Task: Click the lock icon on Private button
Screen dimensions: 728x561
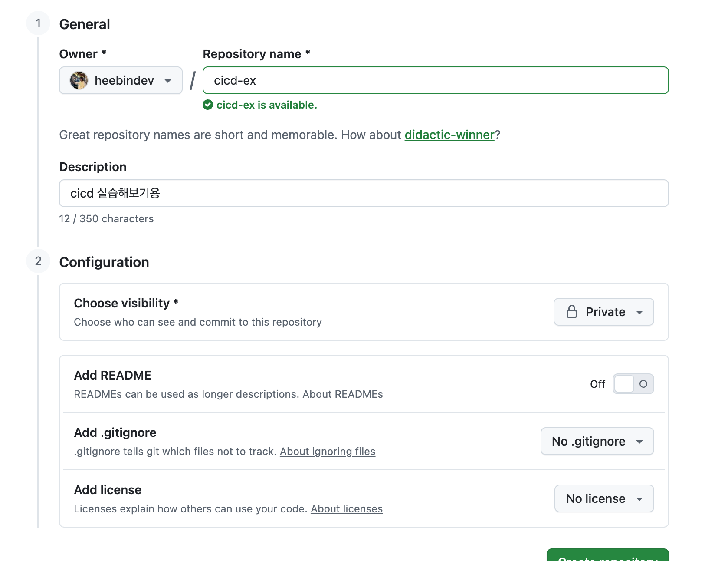Action: pos(572,312)
